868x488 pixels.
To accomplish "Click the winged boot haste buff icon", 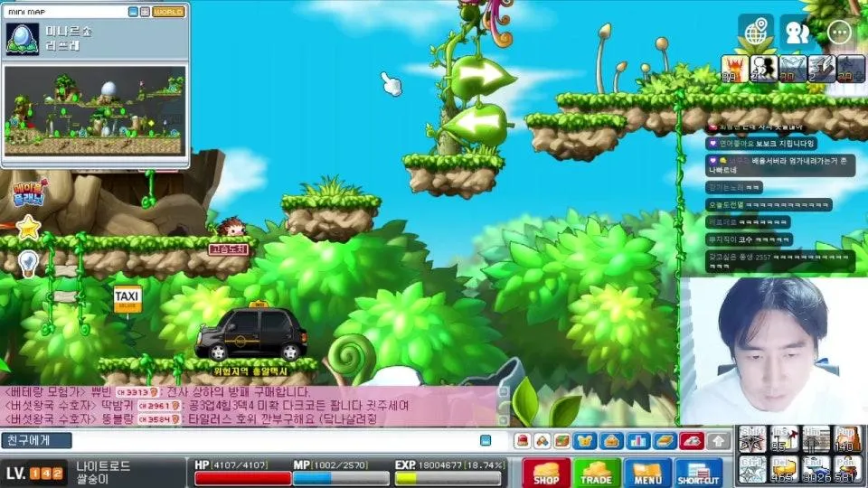I will click(x=822, y=70).
